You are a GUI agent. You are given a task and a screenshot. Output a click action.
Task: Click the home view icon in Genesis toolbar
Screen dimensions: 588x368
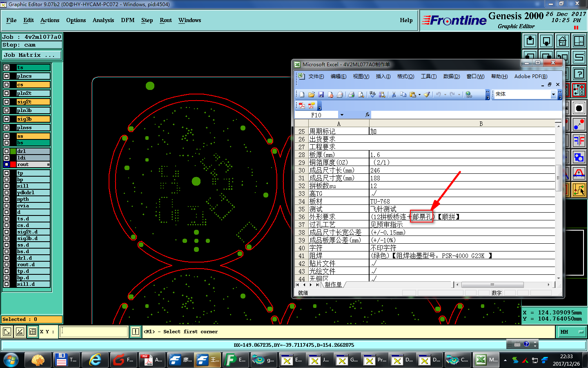(563, 41)
